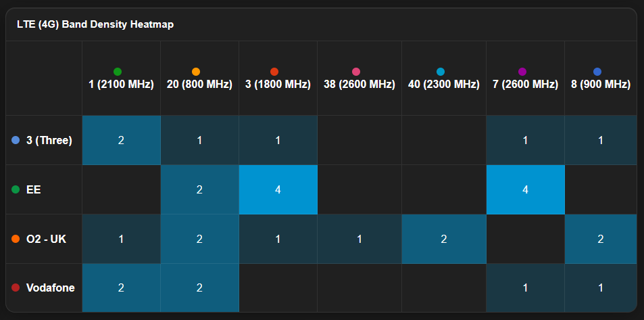Click O2 - UK cell under 1 (2100 MHz)
Image resolution: width=644 pixels, height=320 pixels.
click(x=121, y=239)
